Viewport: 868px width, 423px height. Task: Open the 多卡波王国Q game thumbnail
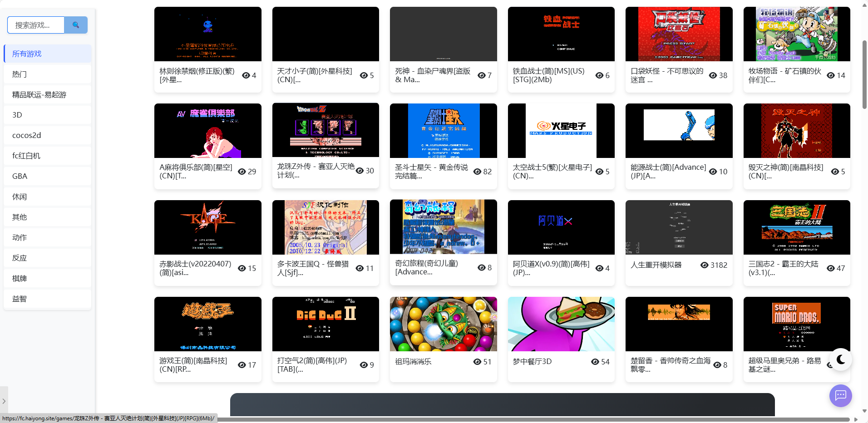[325, 227]
